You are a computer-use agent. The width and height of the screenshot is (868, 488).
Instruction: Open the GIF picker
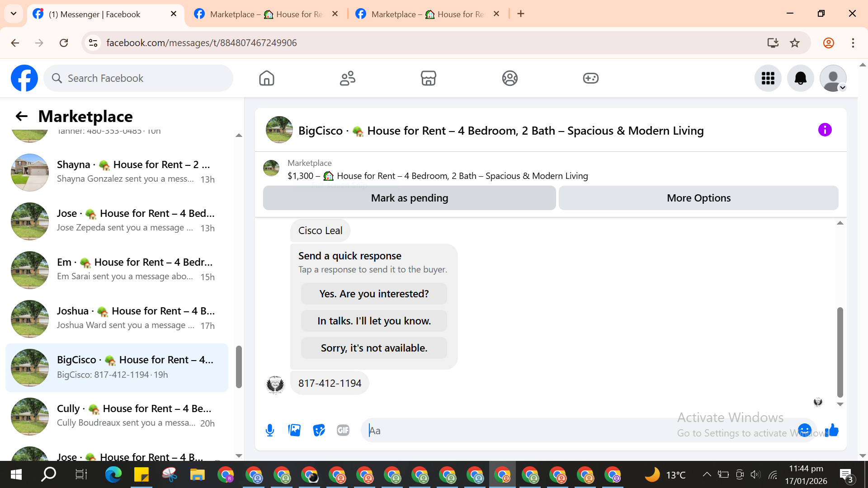click(343, 430)
